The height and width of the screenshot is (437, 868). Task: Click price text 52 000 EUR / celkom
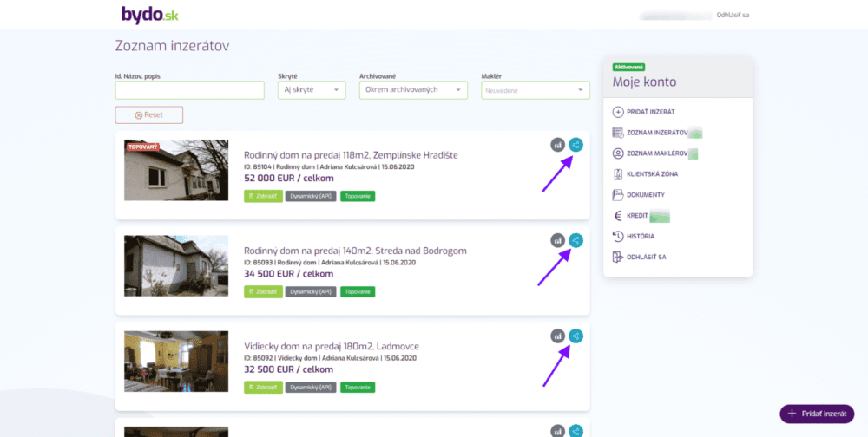pos(289,178)
